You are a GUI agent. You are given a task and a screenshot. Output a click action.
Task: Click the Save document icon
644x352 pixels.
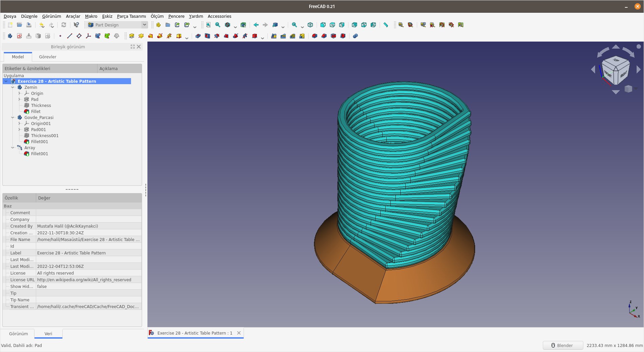click(29, 25)
